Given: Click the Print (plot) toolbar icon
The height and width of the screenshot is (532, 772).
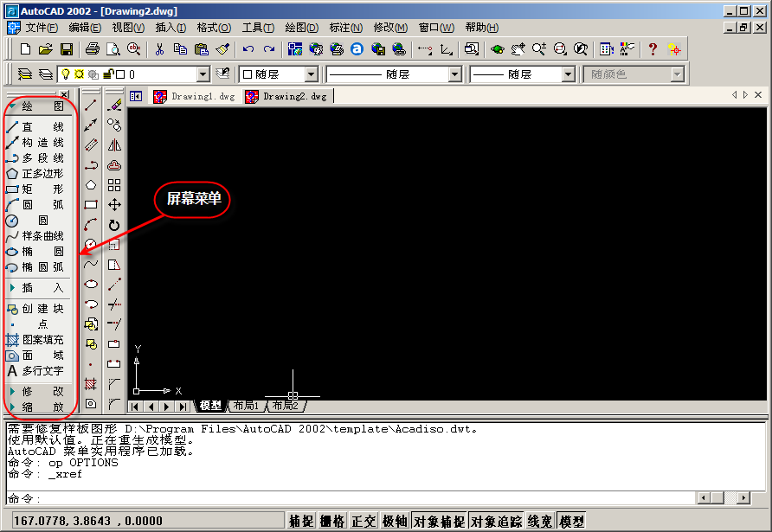Looking at the screenshot, I should (93, 49).
